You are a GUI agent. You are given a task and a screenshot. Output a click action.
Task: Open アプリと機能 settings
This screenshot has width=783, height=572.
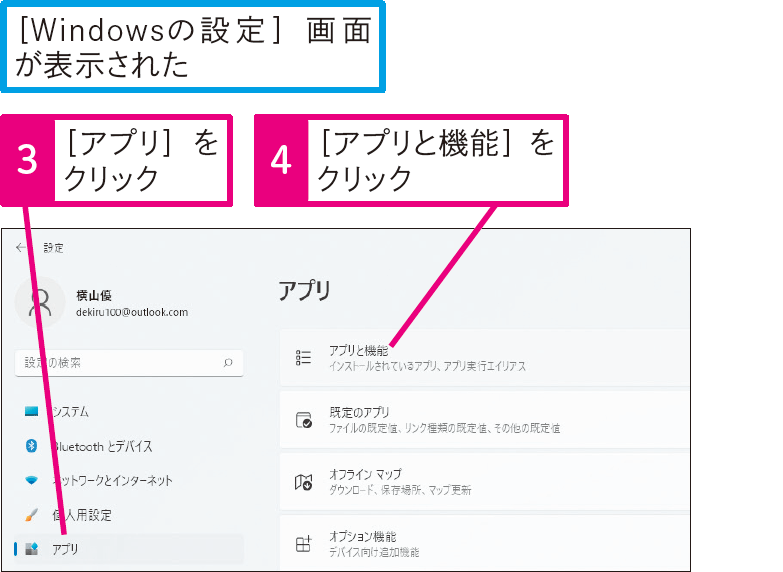tap(485, 358)
